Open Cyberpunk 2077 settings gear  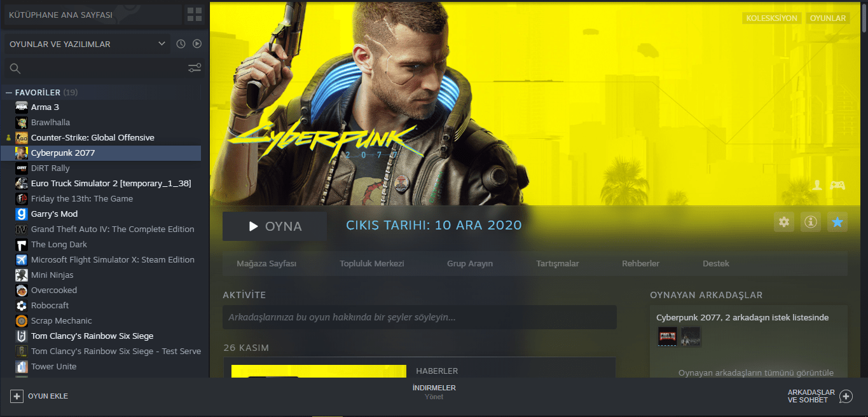pos(784,222)
